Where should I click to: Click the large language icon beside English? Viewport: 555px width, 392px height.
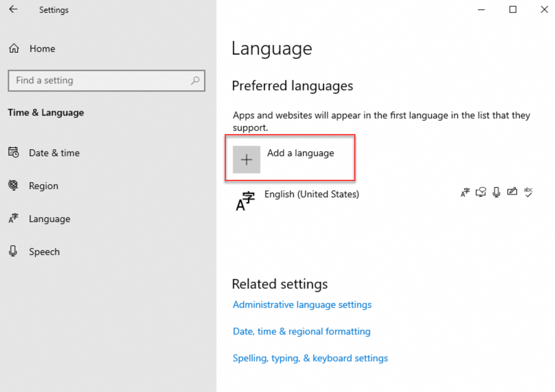tap(245, 201)
